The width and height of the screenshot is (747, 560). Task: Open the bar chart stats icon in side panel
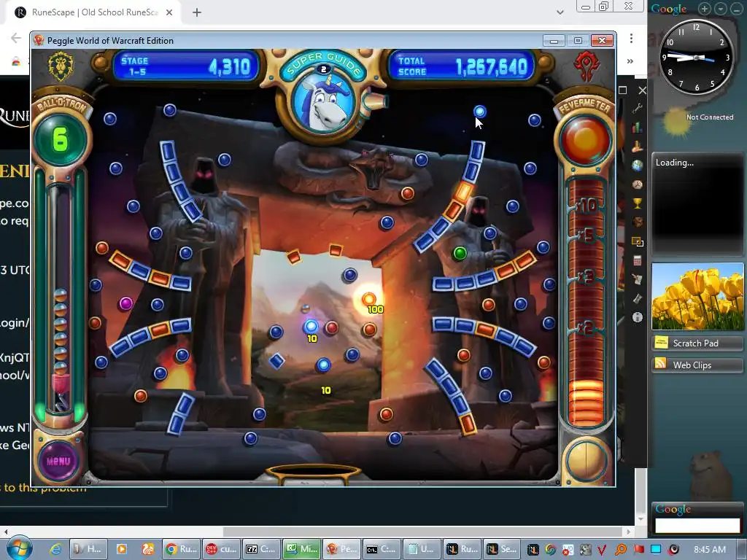click(x=638, y=128)
